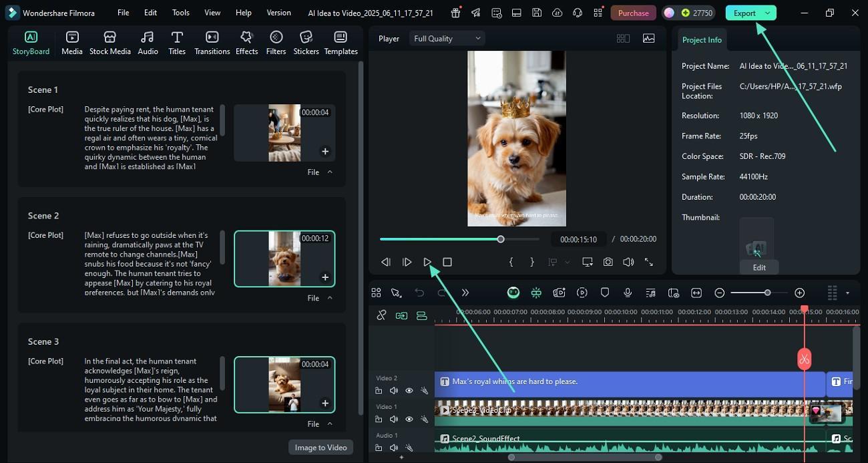
Task: Select the Scene 2 thumbnail
Action: tap(284, 259)
